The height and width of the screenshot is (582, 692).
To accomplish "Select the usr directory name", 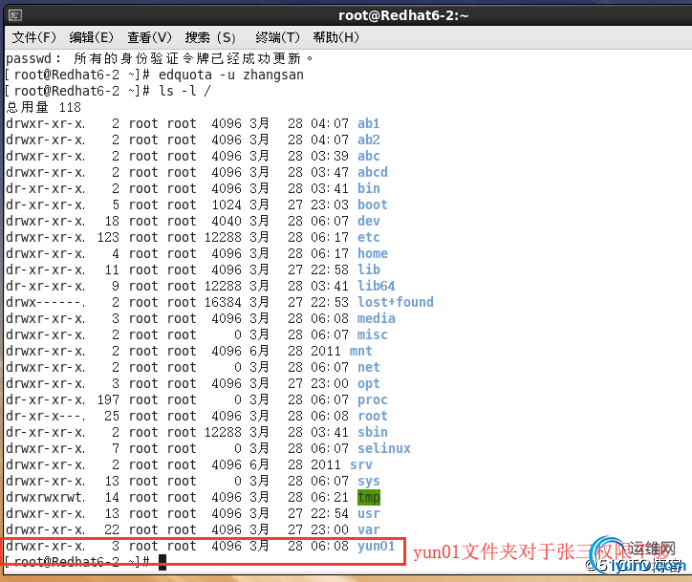I will (369, 514).
